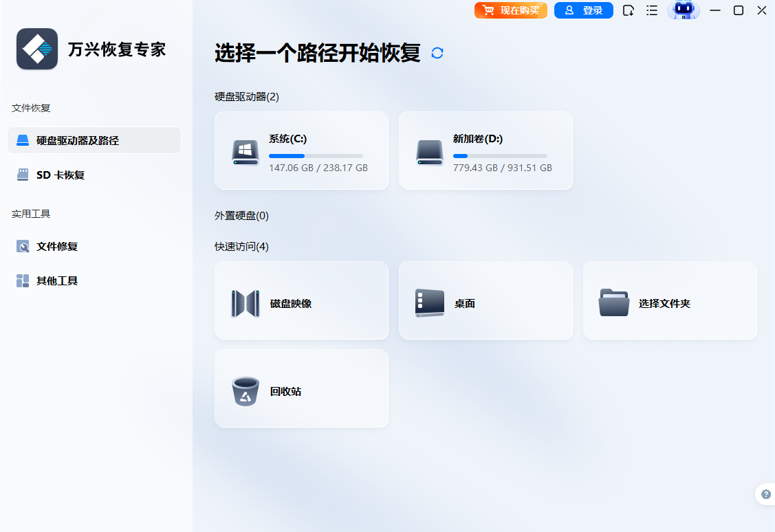775x532 pixels.
Task: Click the refresh icon beside the page title
Action: pyautogui.click(x=437, y=53)
